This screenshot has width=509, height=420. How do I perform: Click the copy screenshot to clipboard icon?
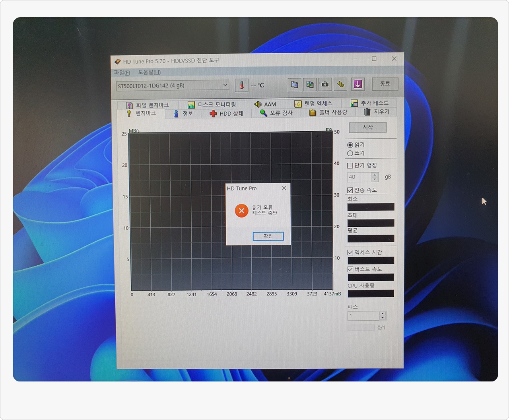click(x=310, y=84)
